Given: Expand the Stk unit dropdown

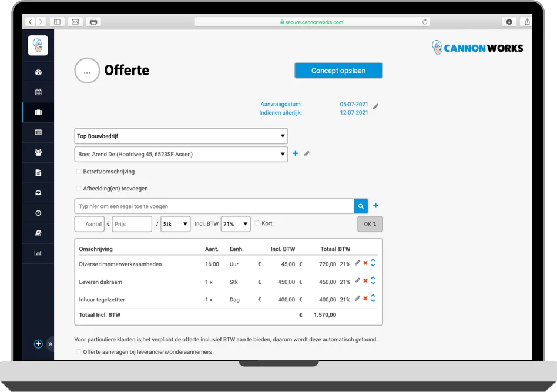Looking at the screenshot, I should click(x=176, y=224).
